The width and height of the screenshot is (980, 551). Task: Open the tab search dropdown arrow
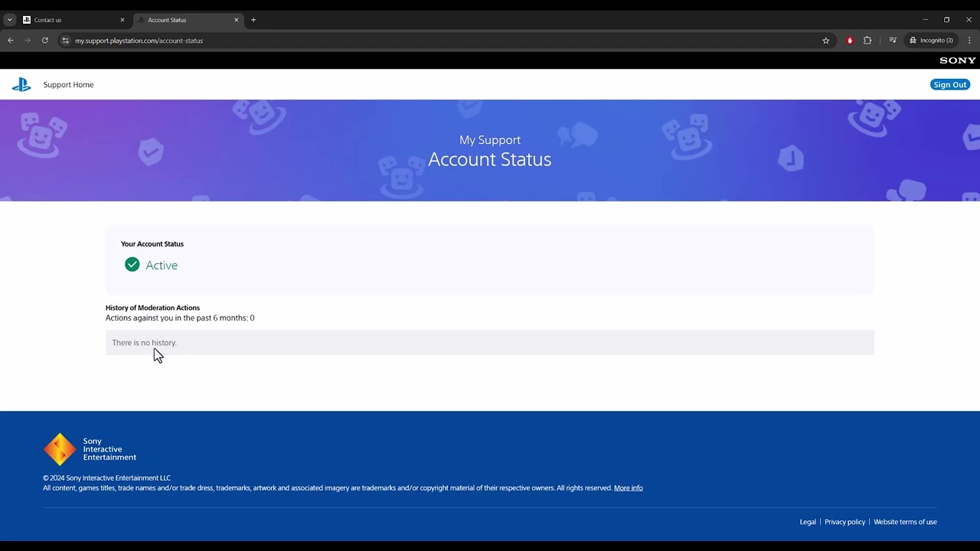point(9,20)
